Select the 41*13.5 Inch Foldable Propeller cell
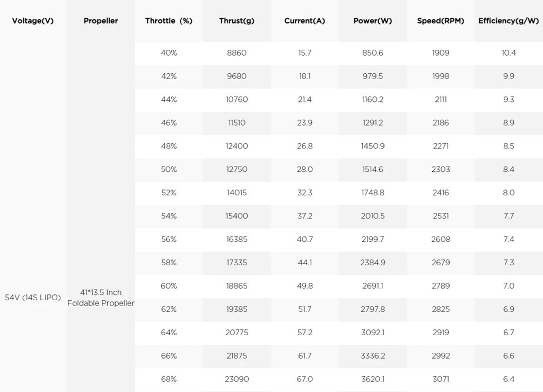The image size is (543, 392). (x=101, y=298)
